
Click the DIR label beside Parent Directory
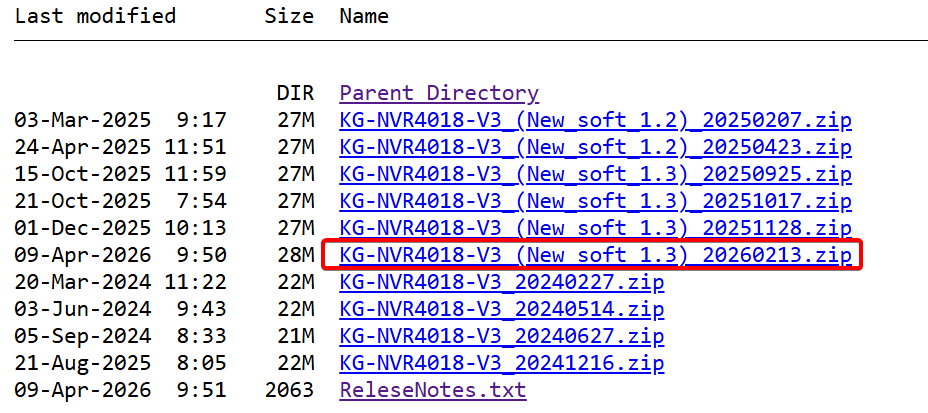[295, 93]
